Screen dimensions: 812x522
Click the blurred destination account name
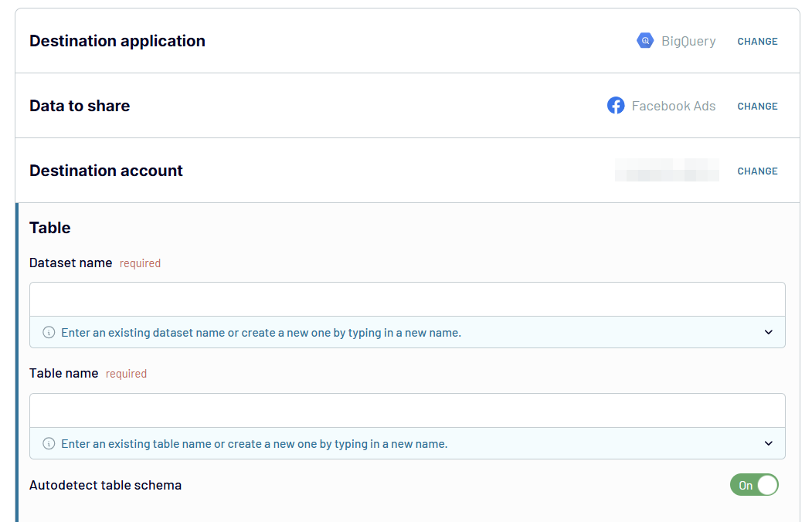pos(667,170)
